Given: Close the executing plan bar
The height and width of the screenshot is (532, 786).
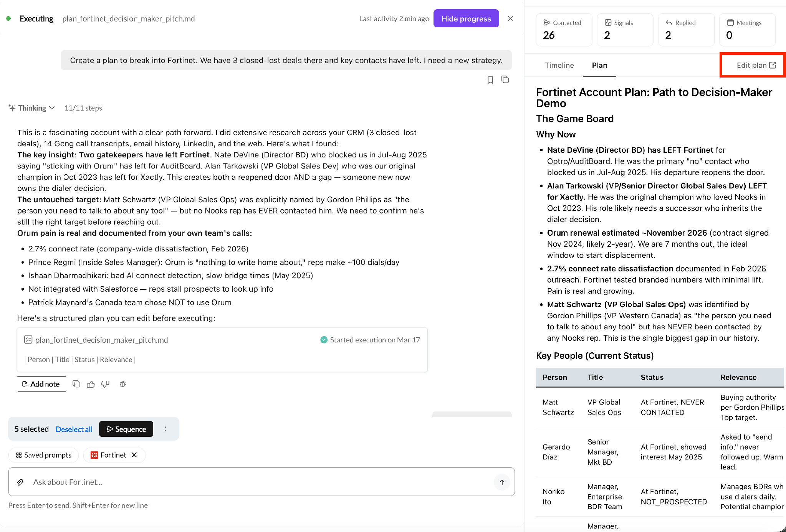Looking at the screenshot, I should (510, 18).
